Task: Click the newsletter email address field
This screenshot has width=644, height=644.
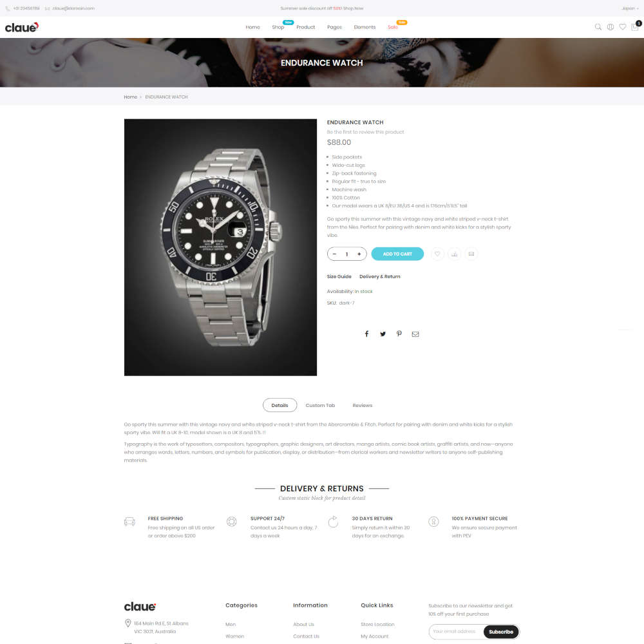Action: tap(456, 632)
